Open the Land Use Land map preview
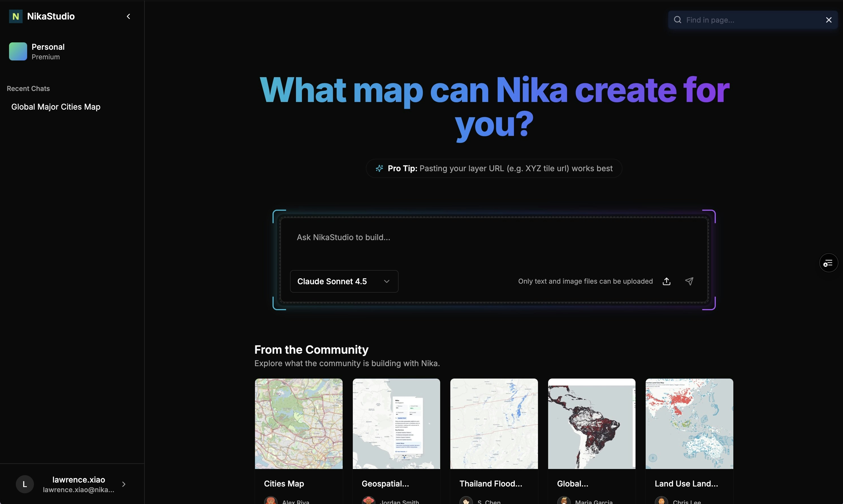Image resolution: width=843 pixels, height=504 pixels. pyautogui.click(x=689, y=423)
